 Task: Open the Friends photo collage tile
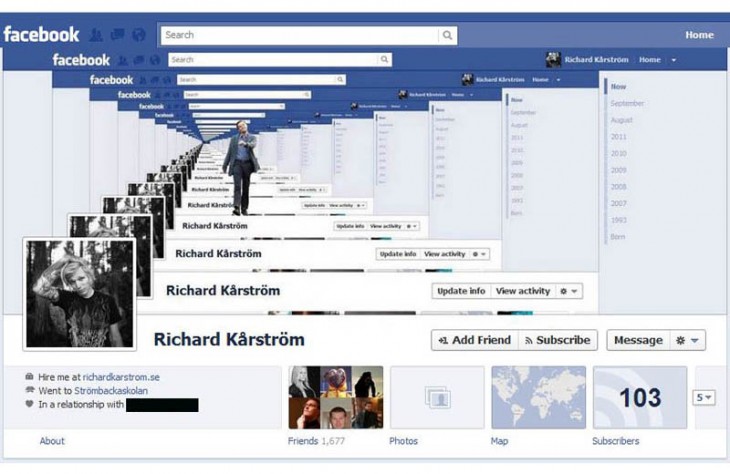336,397
